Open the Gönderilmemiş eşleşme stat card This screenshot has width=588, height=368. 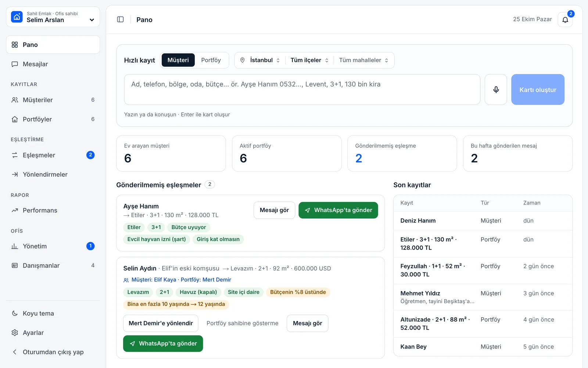[402, 153]
